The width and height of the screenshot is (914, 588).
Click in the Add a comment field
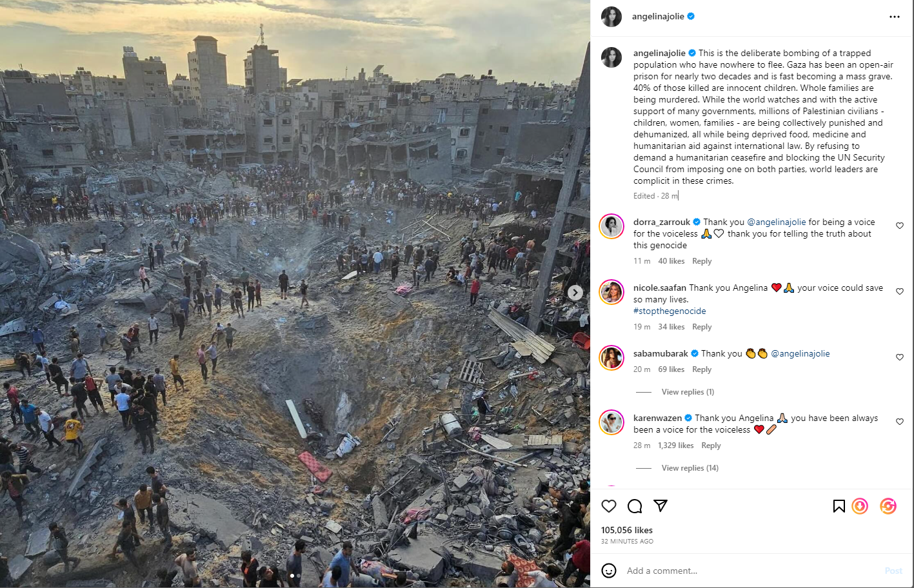(x=748, y=571)
